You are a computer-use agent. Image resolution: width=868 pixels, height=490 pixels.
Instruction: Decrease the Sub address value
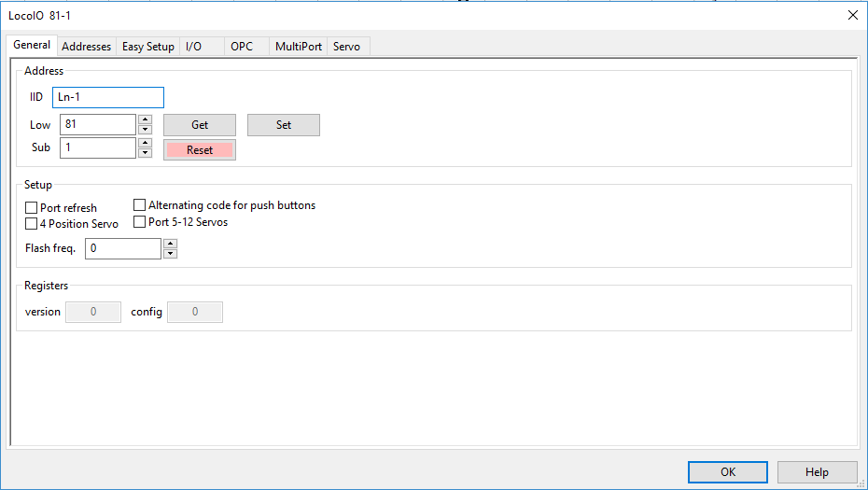[145, 153]
